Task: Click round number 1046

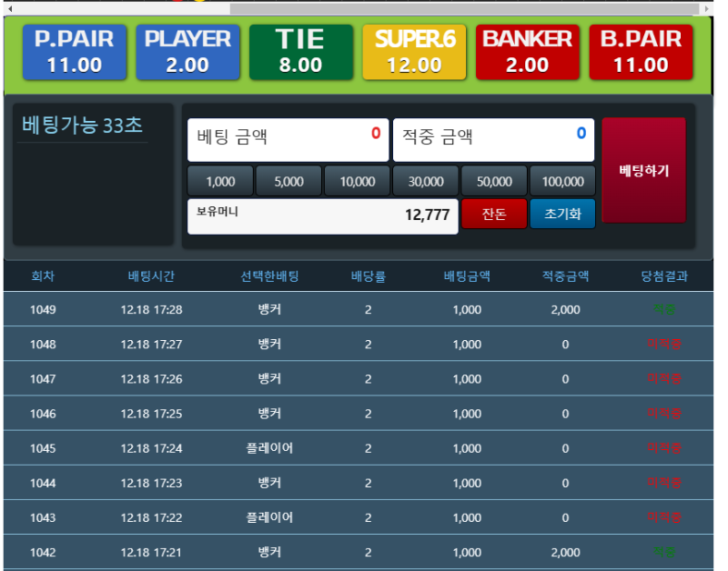Action: (x=43, y=414)
